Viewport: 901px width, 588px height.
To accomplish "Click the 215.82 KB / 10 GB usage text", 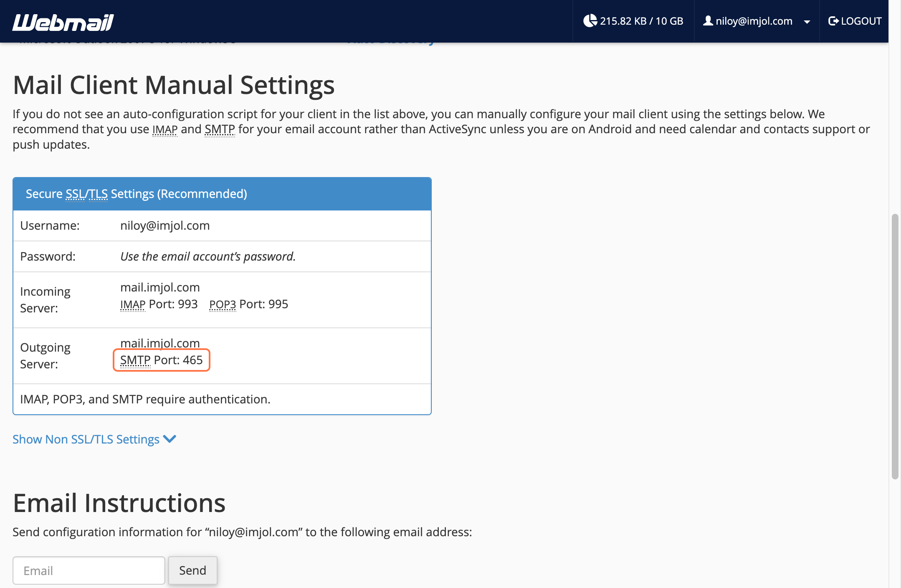I will [641, 21].
